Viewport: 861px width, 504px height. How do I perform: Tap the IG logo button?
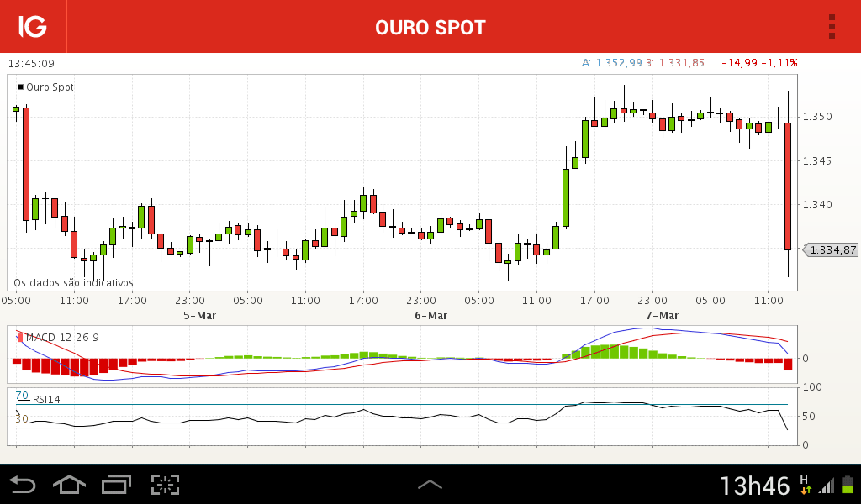point(33,26)
